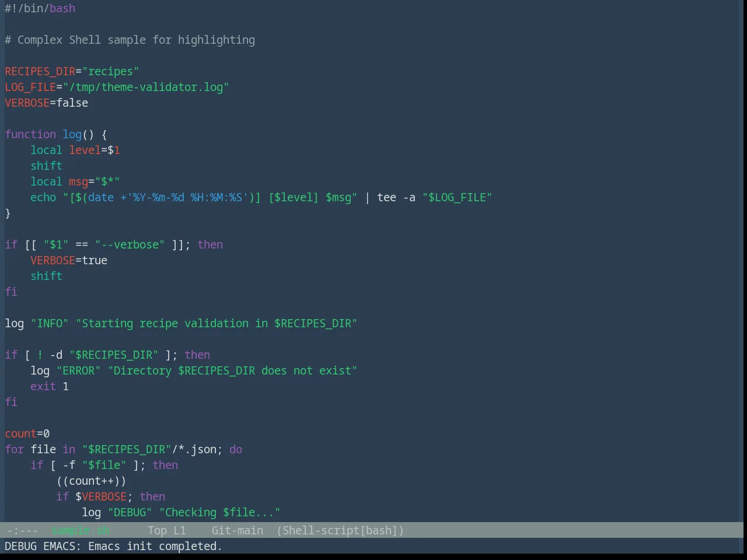Click the "DEBUG" string in the log call
747x560 pixels.
point(130,512)
